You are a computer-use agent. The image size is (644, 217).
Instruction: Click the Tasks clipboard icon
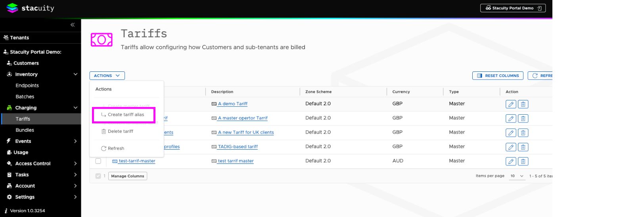[x=9, y=175]
